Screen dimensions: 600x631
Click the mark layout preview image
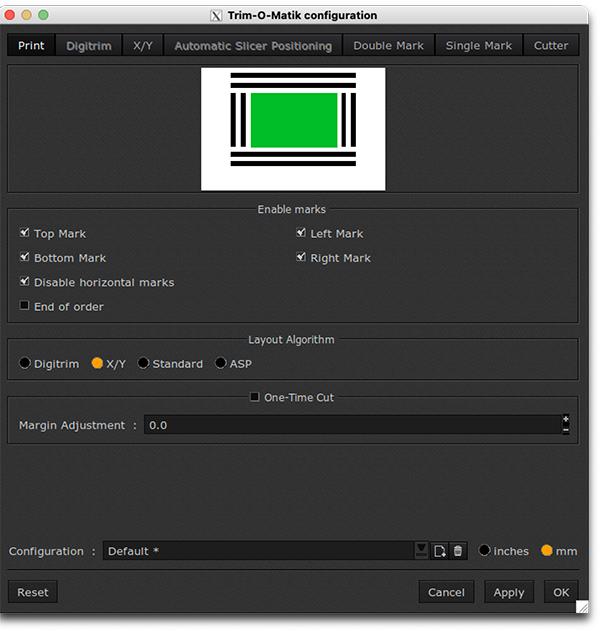click(293, 129)
